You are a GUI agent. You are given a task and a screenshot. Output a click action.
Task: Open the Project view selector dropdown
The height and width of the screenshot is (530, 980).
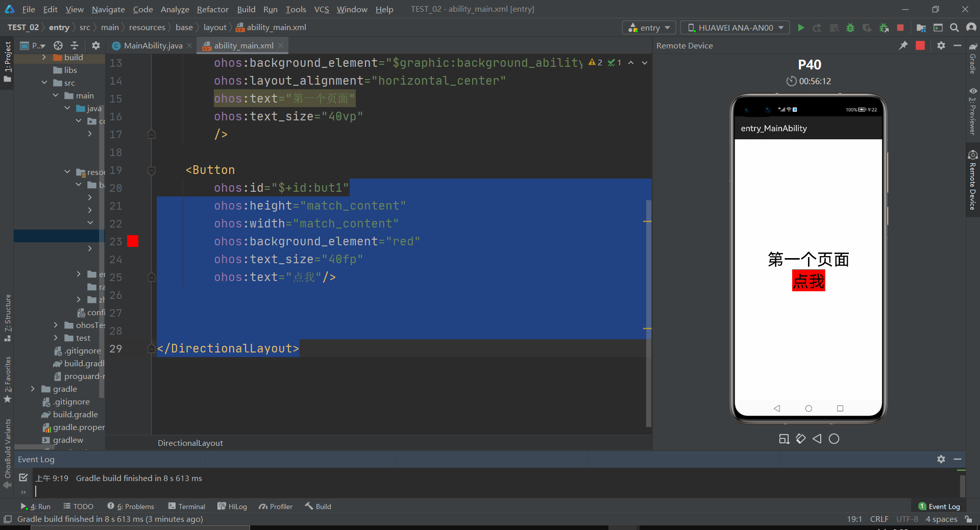[x=33, y=45]
